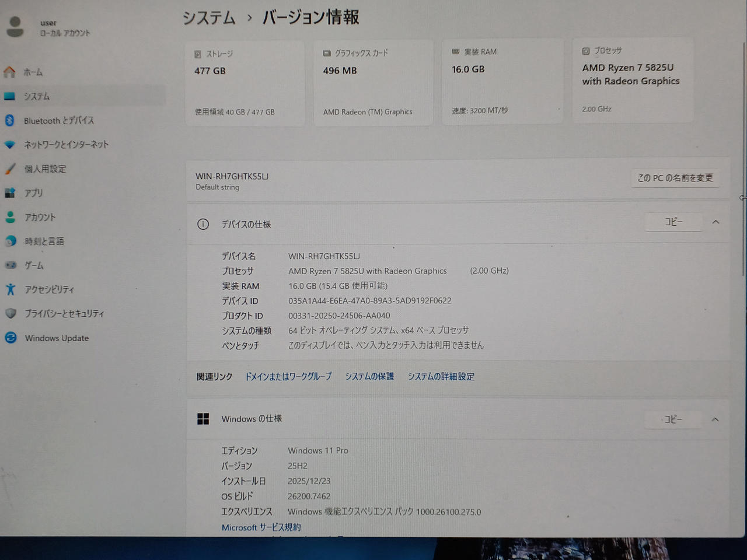747x560 pixels.
Task: Click the personalization paintbrush icon
Action: (10, 169)
